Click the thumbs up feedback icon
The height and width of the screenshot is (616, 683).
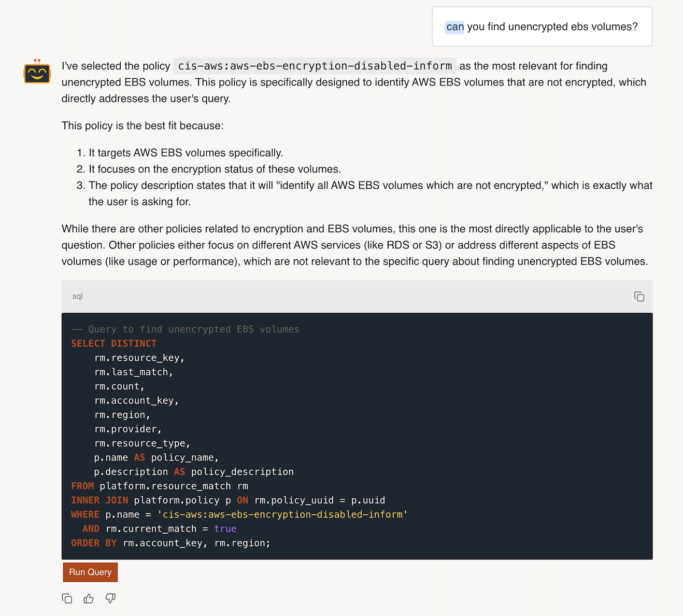click(x=89, y=598)
